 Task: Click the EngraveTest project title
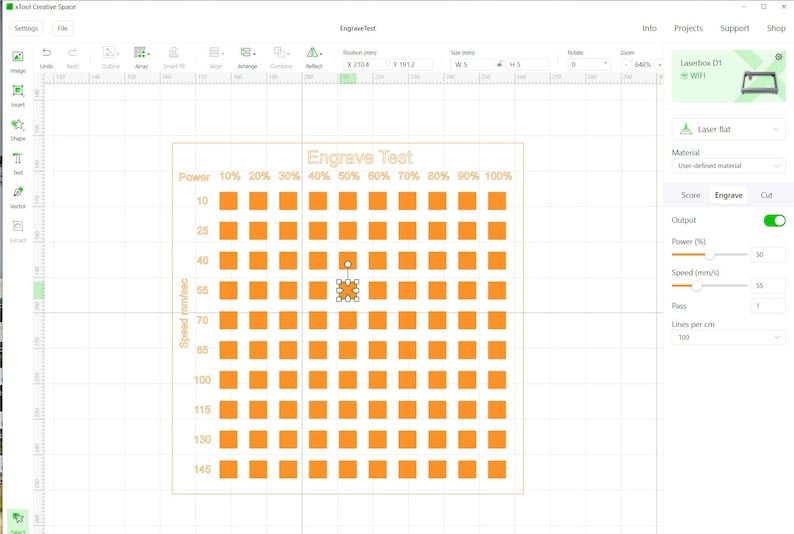[x=358, y=28]
